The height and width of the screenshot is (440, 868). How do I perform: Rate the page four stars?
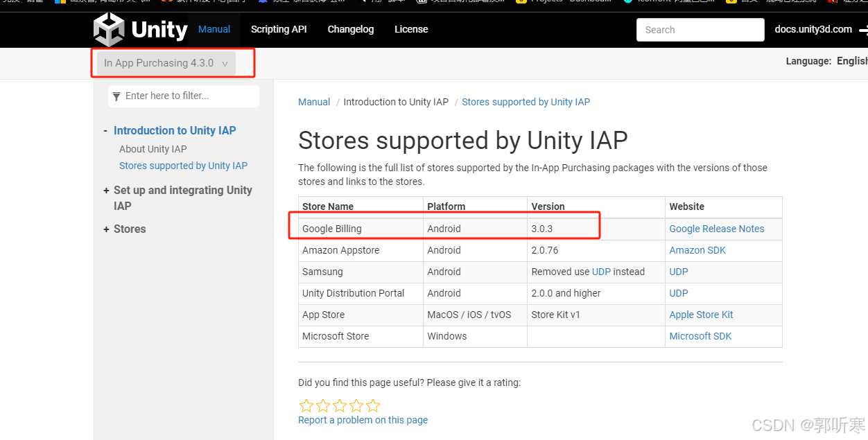coord(356,405)
